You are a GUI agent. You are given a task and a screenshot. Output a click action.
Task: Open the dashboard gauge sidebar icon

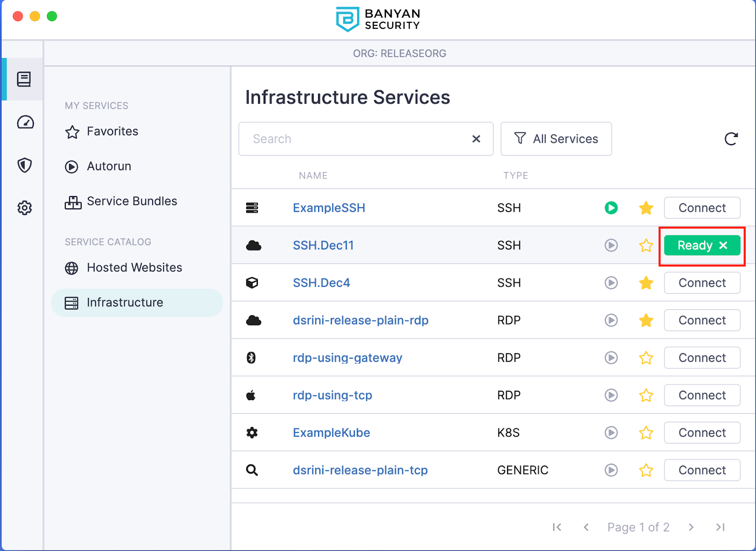click(x=25, y=122)
